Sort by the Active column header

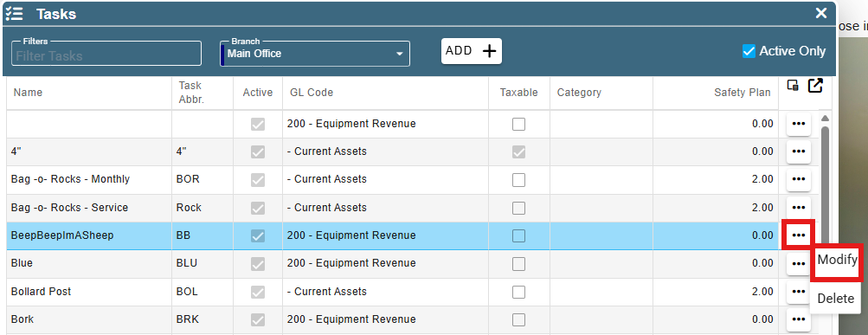[258, 93]
